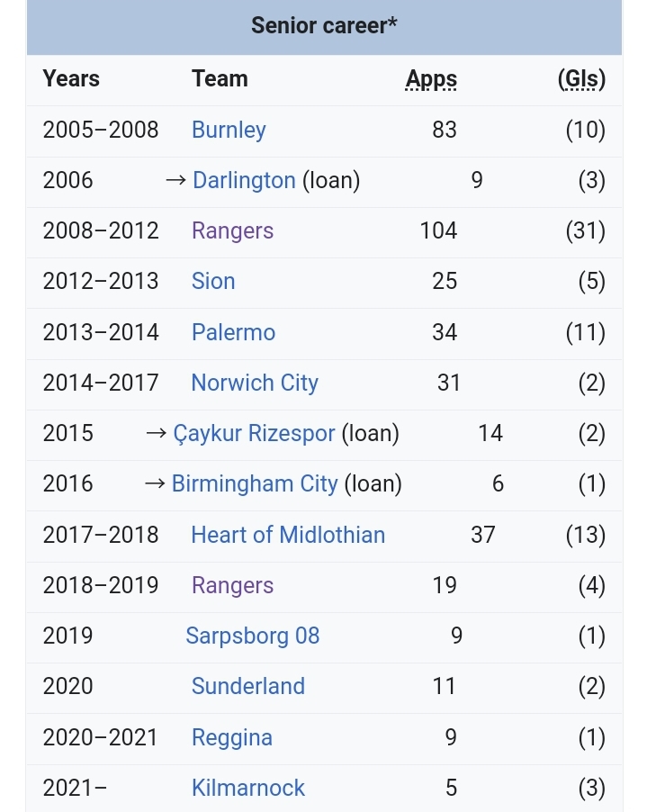This screenshot has width=647, height=812.
Task: Open the Reggina club link
Action: pos(232,737)
